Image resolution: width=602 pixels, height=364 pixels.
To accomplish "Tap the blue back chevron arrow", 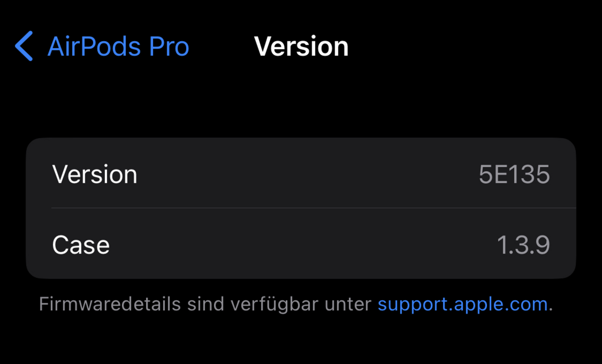I will (x=24, y=46).
